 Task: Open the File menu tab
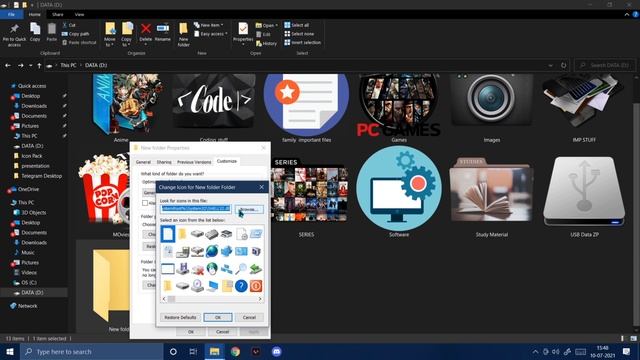pyautogui.click(x=11, y=14)
